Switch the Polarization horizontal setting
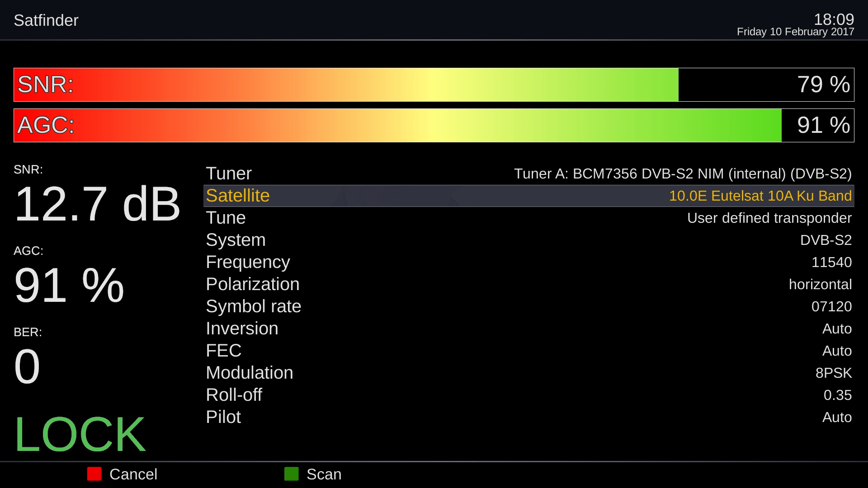Viewport: 868px width, 488px height. click(820, 284)
